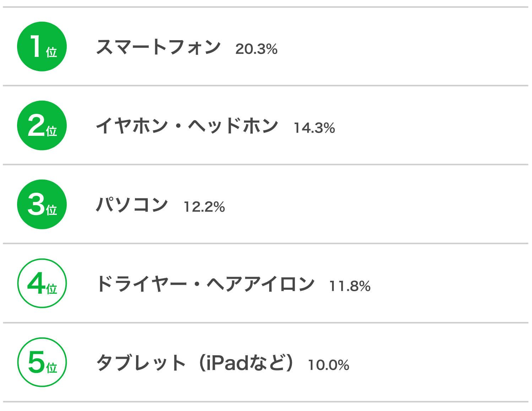Click the 位 character in first badge
Viewport: 532px width, 411px height.
tap(51, 52)
